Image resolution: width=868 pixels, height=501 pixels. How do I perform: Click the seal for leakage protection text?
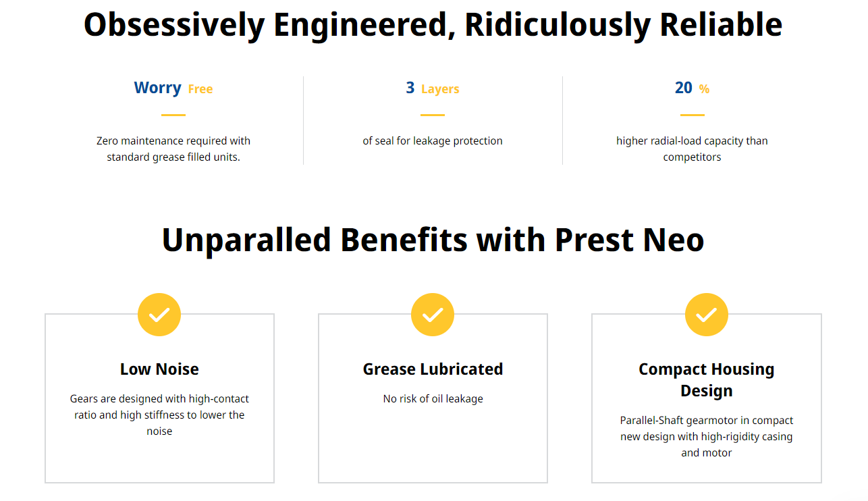coord(433,141)
